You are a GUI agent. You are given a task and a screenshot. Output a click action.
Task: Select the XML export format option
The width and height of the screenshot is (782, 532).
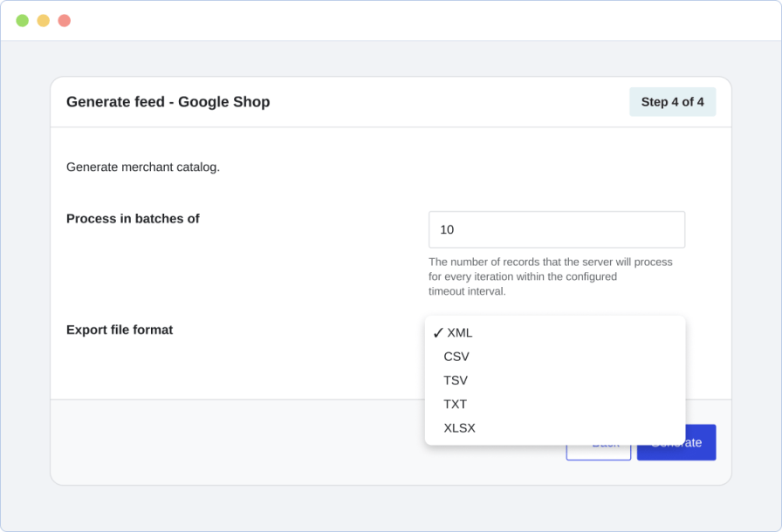[x=555, y=333]
